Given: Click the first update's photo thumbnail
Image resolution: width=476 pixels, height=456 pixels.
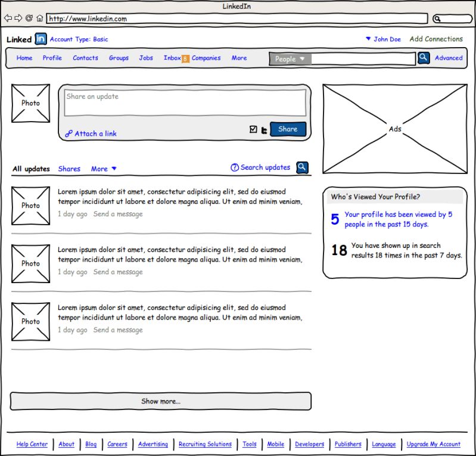Looking at the screenshot, I should click(x=30, y=206).
